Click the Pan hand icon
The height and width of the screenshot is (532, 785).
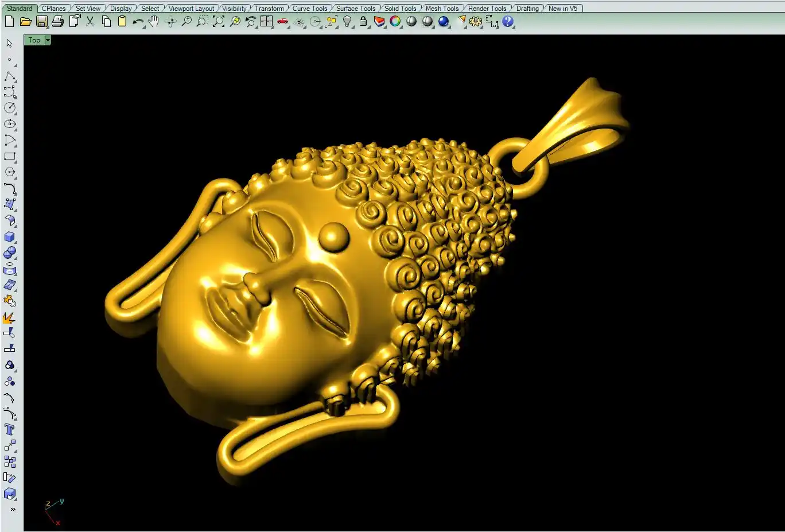153,22
